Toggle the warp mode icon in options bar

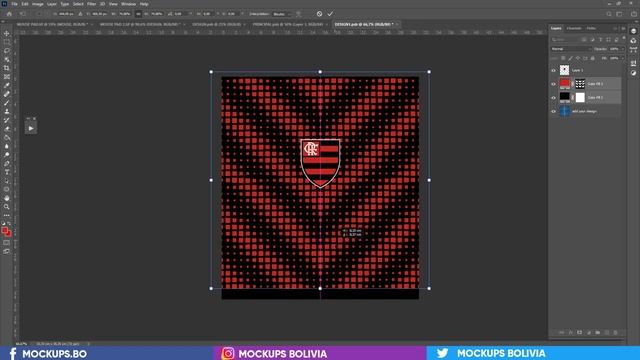298,14
